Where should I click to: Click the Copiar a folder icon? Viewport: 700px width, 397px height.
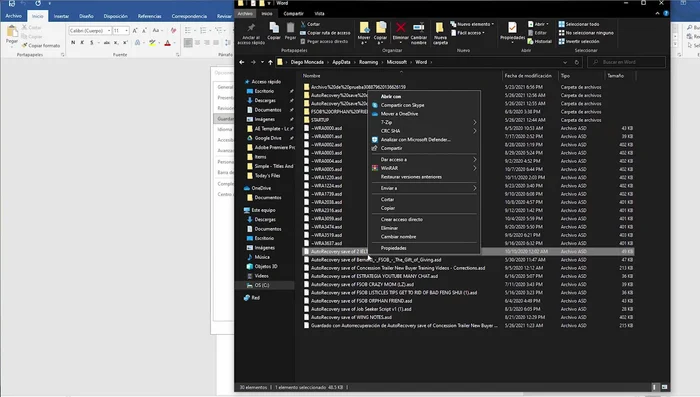[x=380, y=28]
